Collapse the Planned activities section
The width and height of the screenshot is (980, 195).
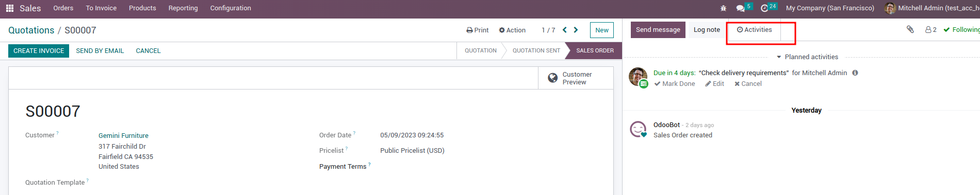coord(807,57)
